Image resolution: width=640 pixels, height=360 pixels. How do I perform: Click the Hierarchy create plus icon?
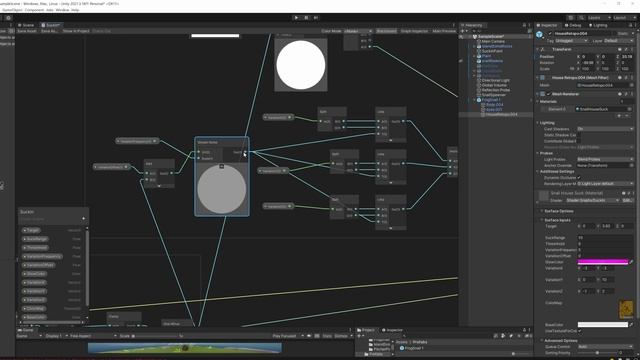(463, 31)
